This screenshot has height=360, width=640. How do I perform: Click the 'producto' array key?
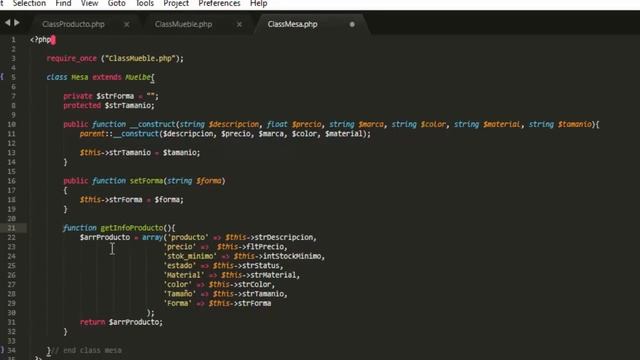[188, 237]
